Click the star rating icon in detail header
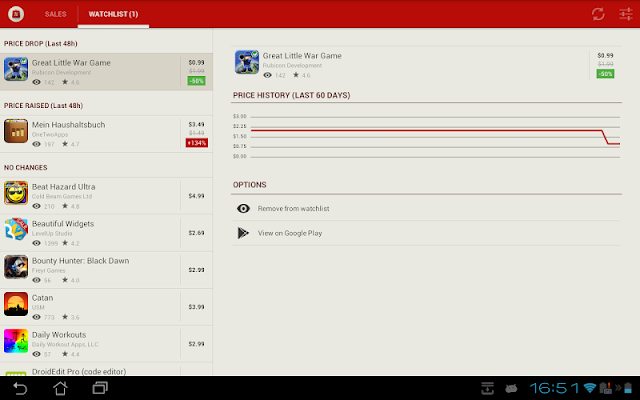The width and height of the screenshot is (640, 400). [296, 75]
